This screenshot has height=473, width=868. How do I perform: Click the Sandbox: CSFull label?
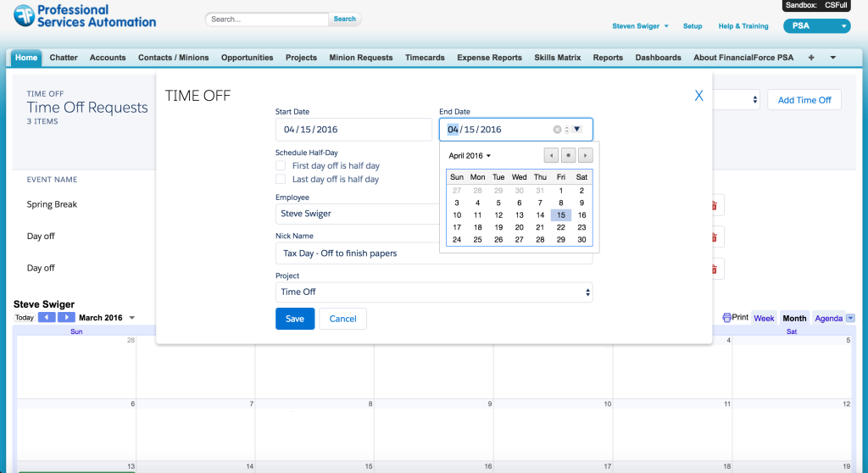click(x=816, y=6)
